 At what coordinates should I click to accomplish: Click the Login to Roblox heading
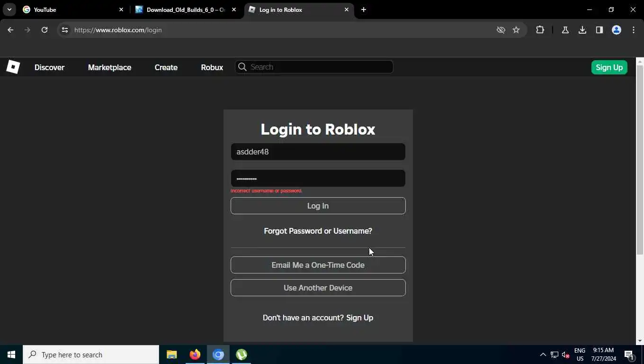318,129
